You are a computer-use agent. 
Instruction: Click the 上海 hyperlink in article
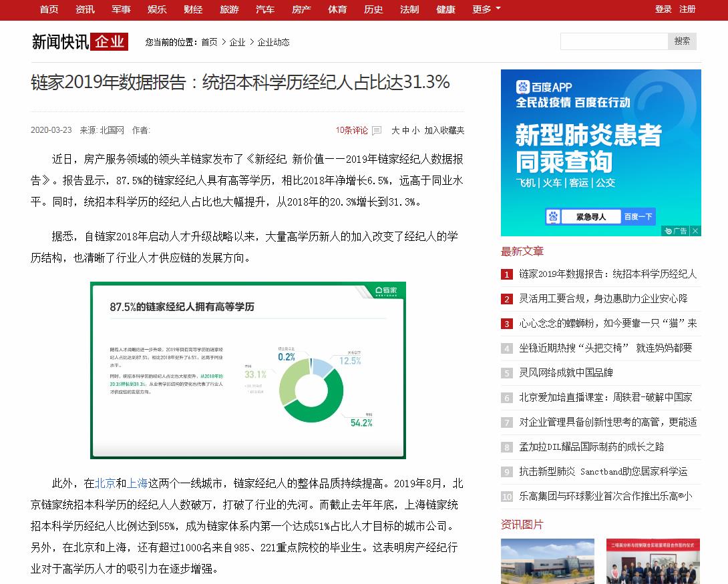138,483
